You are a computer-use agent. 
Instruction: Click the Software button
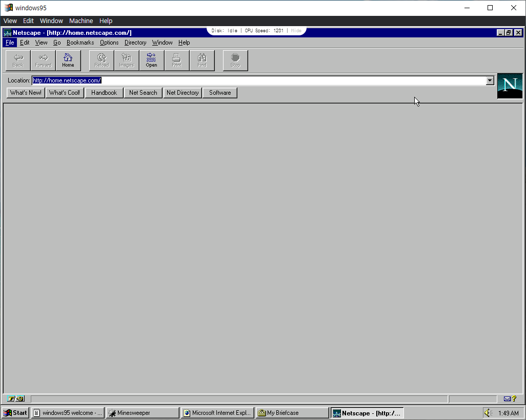point(220,93)
